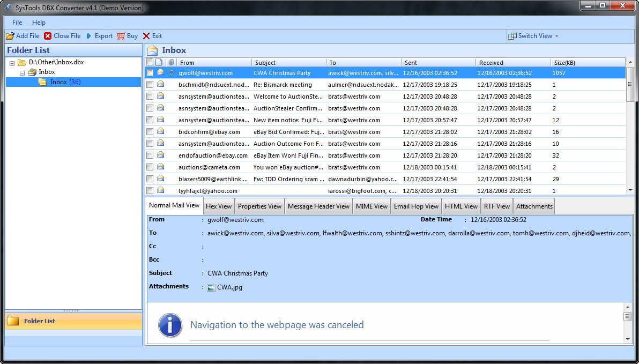639x364 pixels.
Task: Open the Switch View dropdown
Action: click(x=557, y=36)
